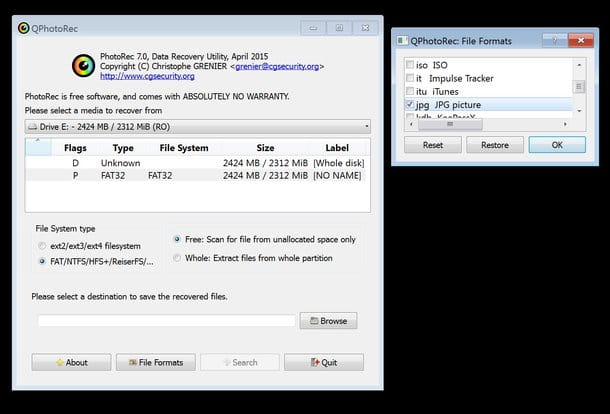Click Restore in File Formats dialog

pos(495,145)
